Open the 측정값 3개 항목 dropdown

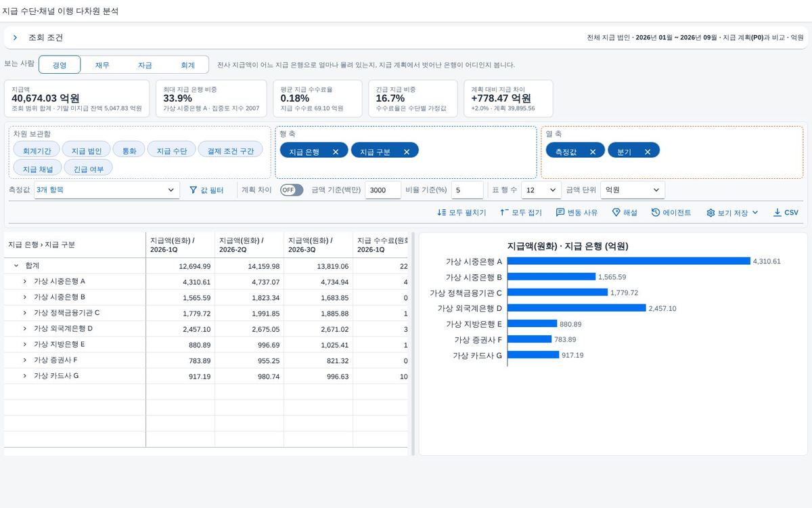(x=106, y=190)
